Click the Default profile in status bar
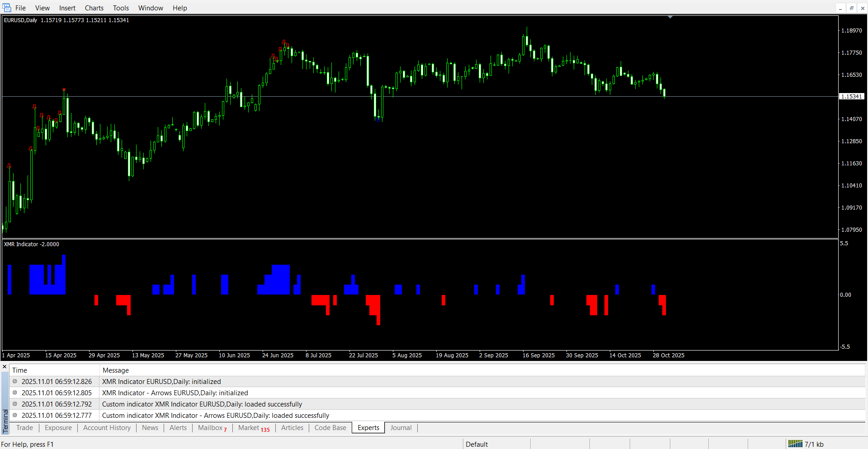Screen dimensions: 868x449 (476, 444)
